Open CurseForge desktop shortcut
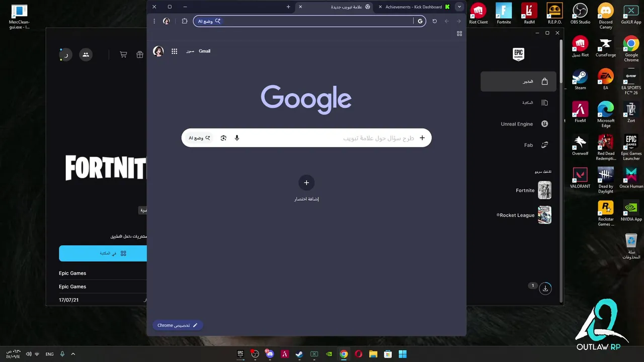The image size is (644, 362). (606, 46)
